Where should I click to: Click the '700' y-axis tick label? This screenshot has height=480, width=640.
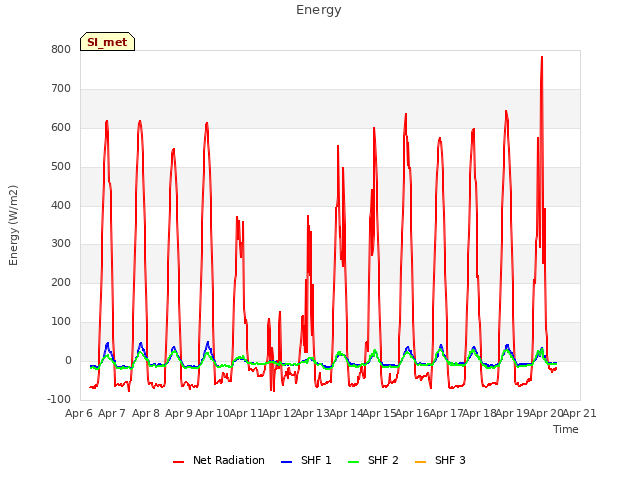pos(61,89)
